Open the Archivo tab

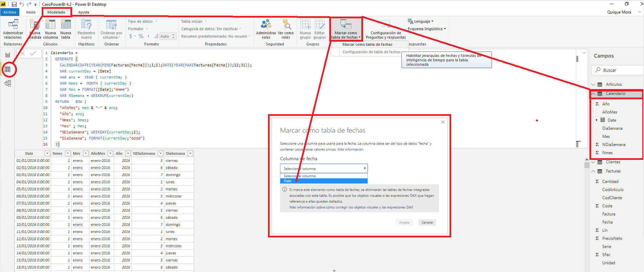(10, 12)
